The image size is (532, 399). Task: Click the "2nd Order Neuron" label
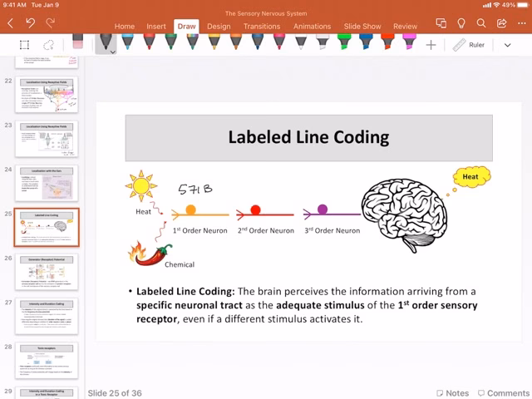coord(266,230)
